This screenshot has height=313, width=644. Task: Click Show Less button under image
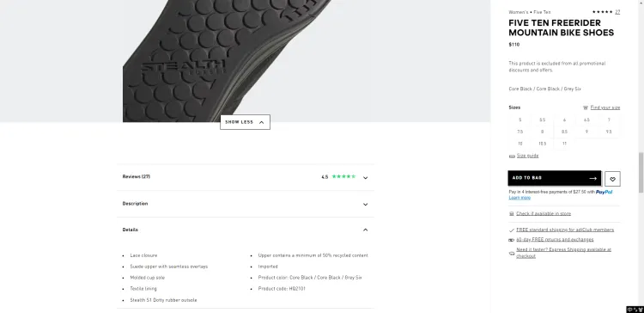click(246, 122)
